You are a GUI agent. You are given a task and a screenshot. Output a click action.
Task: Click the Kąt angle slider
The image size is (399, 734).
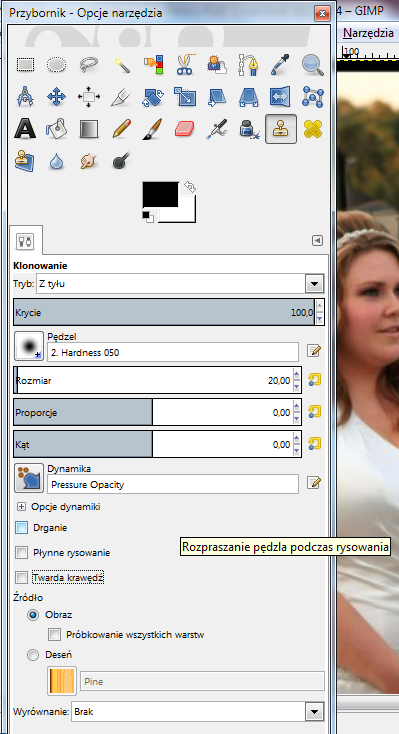pyautogui.click(x=153, y=444)
